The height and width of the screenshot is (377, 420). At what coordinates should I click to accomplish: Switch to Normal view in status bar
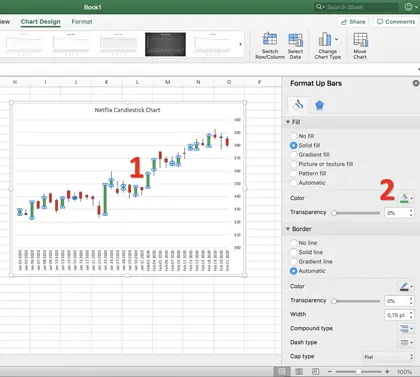click(282, 371)
